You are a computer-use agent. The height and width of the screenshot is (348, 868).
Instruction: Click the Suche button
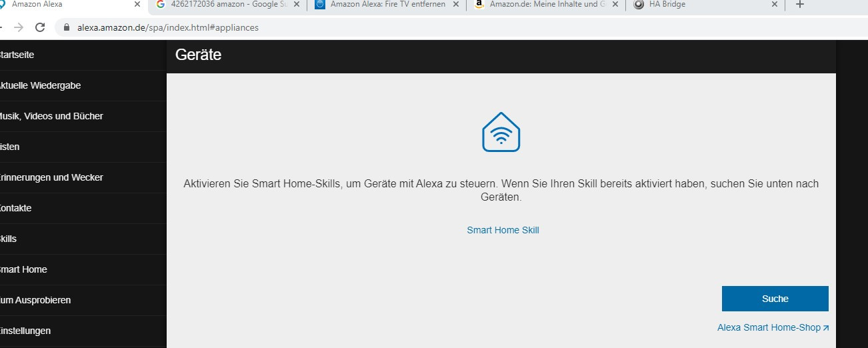pos(775,299)
